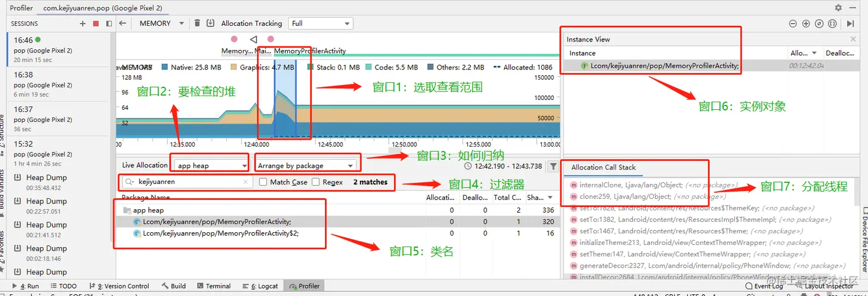
Task: Select the 16:38 session
Action: click(x=57, y=84)
